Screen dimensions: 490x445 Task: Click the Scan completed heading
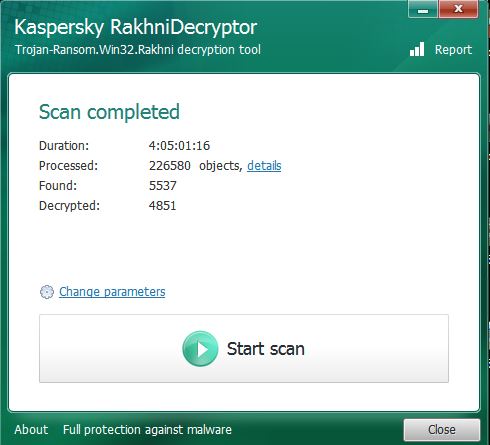109,113
